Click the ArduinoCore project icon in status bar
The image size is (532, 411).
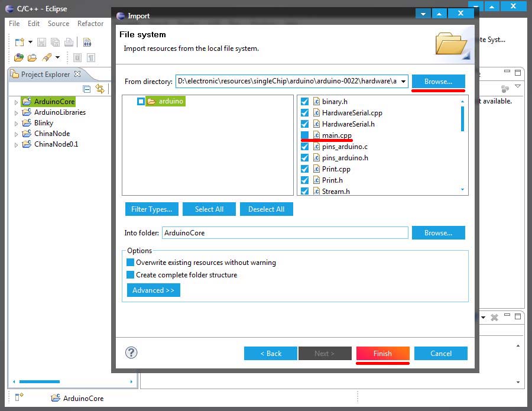coord(56,398)
